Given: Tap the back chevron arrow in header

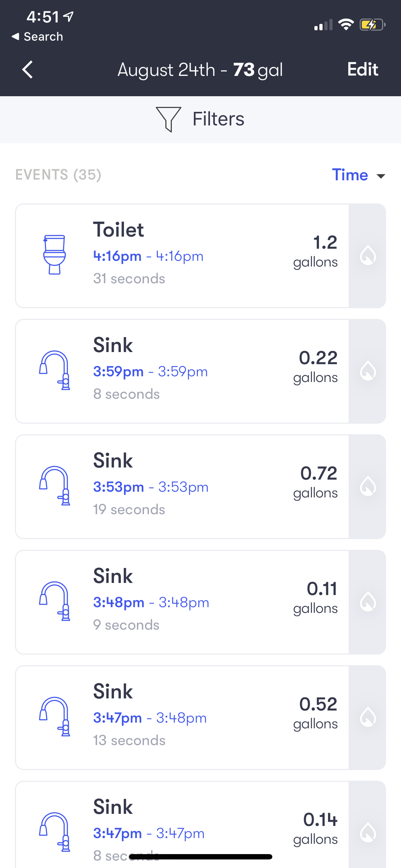Looking at the screenshot, I should [x=27, y=69].
